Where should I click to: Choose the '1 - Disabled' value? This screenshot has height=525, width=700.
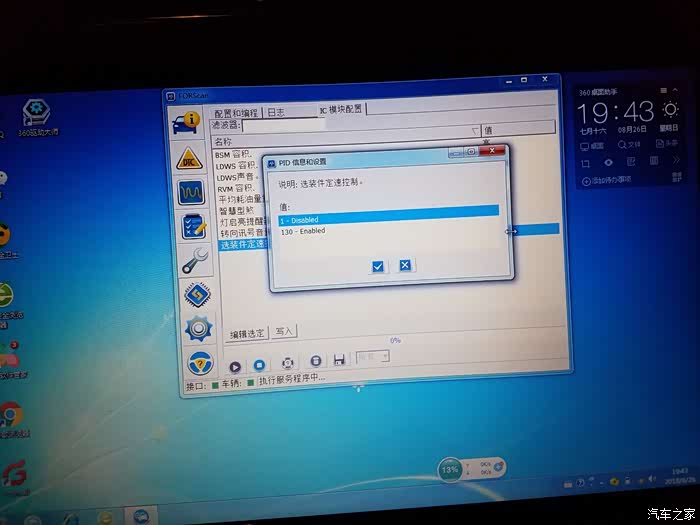tap(388, 216)
